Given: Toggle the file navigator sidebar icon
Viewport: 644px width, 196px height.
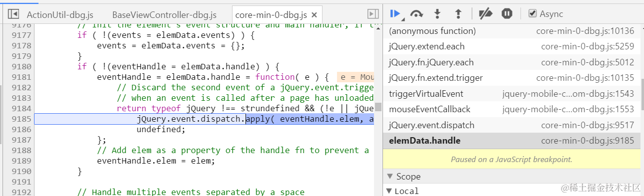Looking at the screenshot, I should coord(13,14).
